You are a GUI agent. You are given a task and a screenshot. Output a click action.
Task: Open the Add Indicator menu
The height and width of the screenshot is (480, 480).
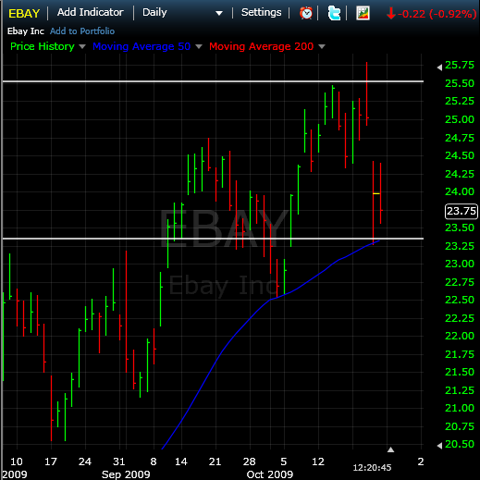[90, 12]
